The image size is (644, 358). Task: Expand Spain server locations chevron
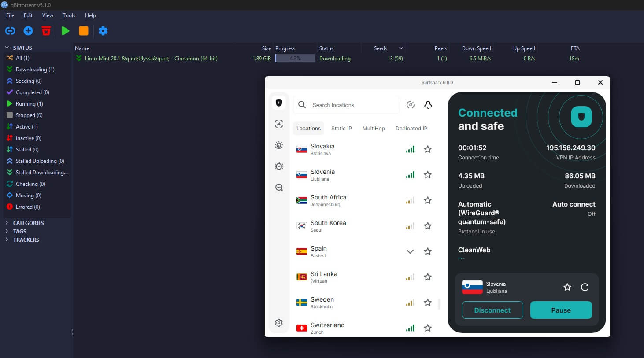coord(410,251)
